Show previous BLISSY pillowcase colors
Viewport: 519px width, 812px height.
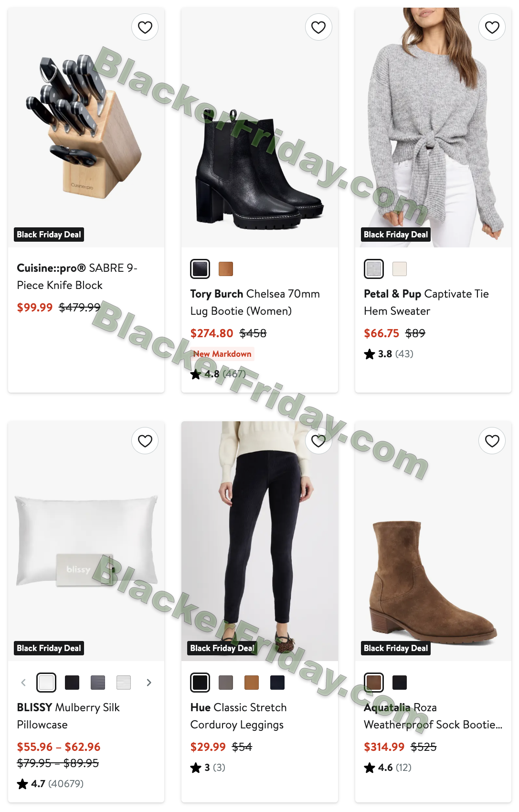tap(23, 683)
